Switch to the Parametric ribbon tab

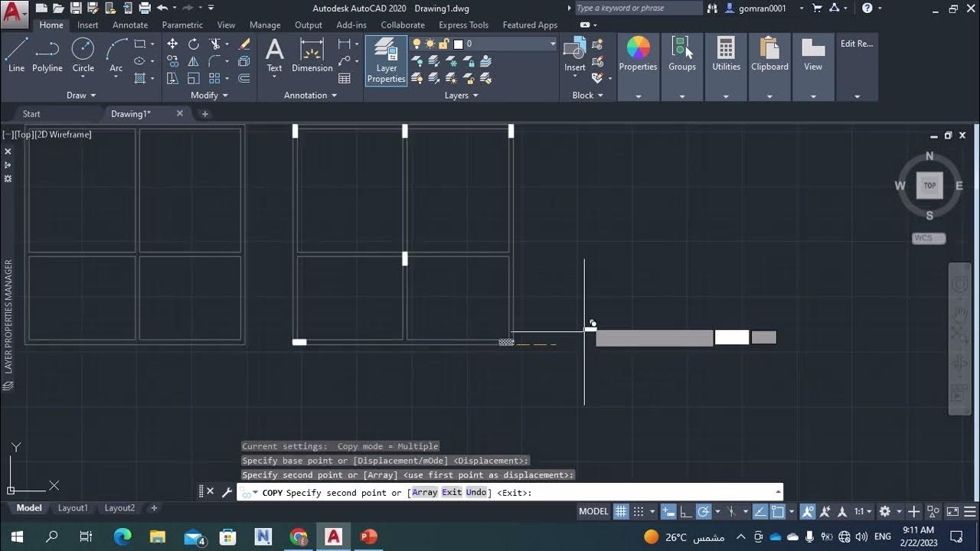(x=182, y=25)
